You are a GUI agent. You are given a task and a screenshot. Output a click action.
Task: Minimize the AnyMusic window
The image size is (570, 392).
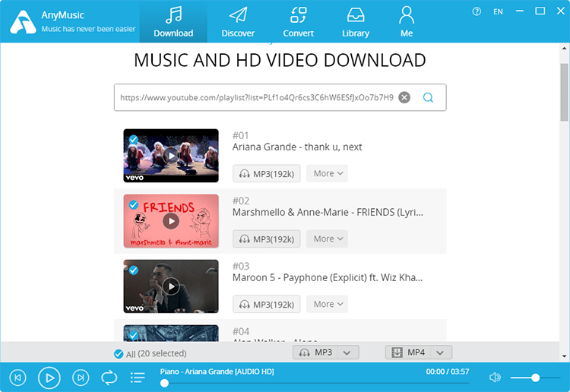click(520, 11)
